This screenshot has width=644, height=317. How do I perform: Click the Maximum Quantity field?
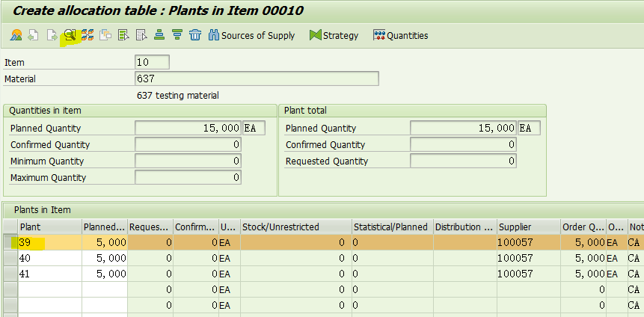tap(188, 177)
